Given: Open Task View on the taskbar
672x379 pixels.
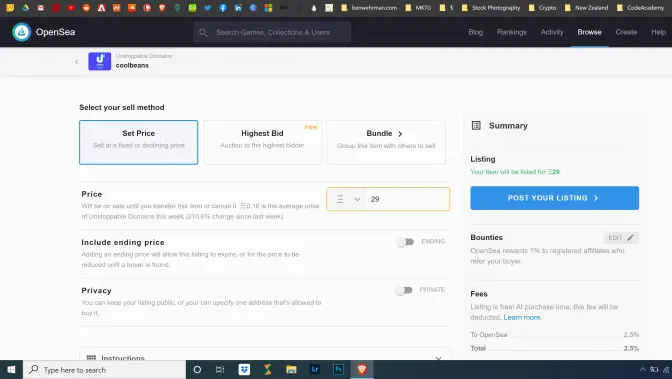Looking at the screenshot, I should pyautogui.click(x=220, y=370).
